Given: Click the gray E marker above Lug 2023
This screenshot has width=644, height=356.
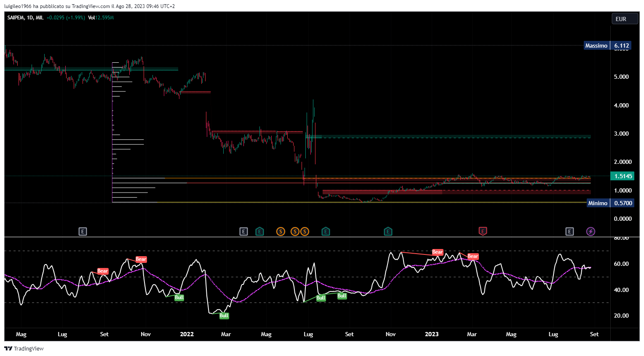Looking at the screenshot, I should pyautogui.click(x=569, y=231).
